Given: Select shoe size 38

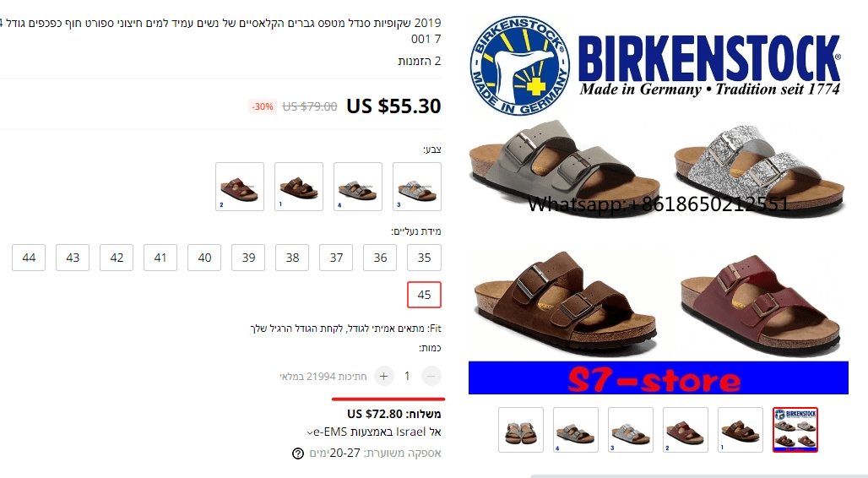Looking at the screenshot, I should click(x=292, y=258).
